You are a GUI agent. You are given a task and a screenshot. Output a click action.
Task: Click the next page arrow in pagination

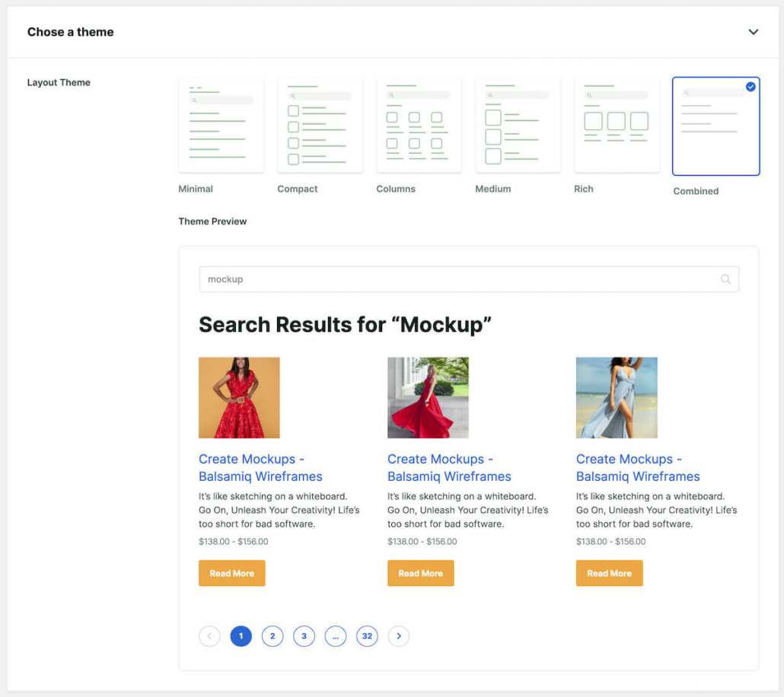pos(398,635)
